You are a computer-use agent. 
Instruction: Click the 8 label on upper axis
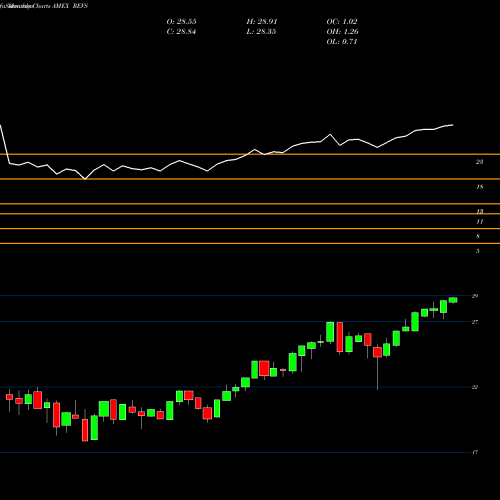pyautogui.click(x=478, y=237)
